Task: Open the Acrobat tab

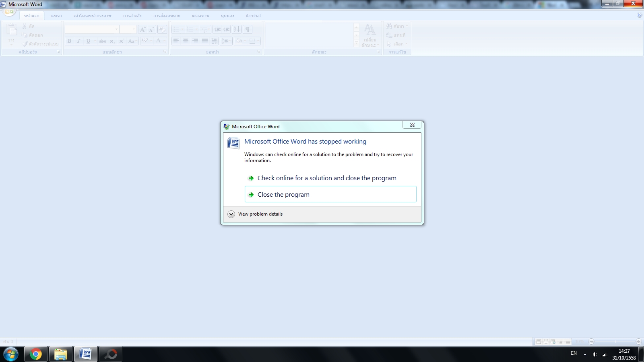Action: pyautogui.click(x=253, y=16)
